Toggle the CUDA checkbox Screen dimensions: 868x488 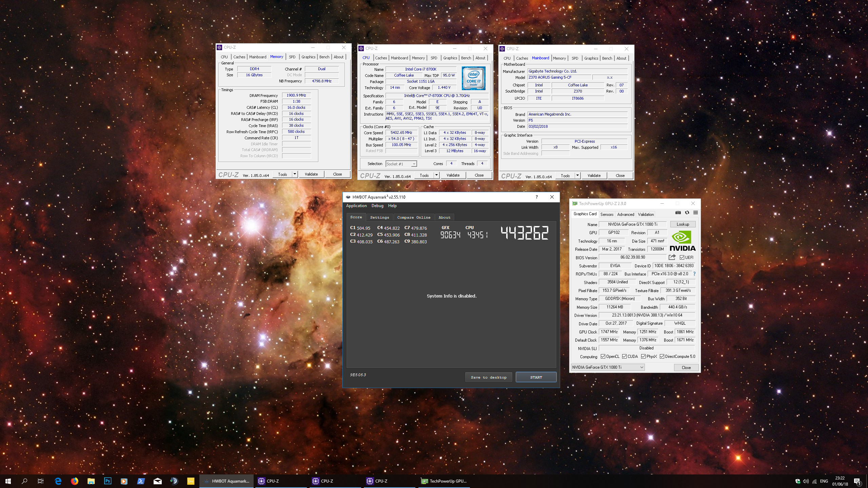point(624,357)
